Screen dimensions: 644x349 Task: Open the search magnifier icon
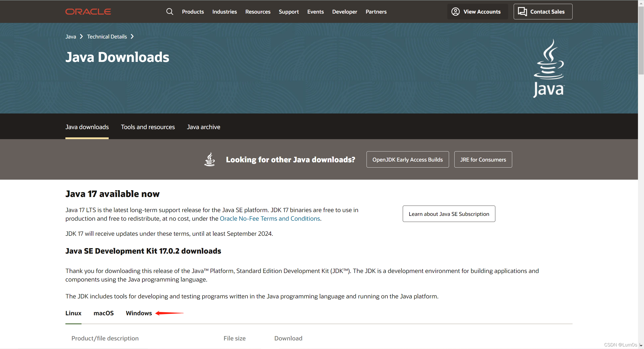click(170, 12)
